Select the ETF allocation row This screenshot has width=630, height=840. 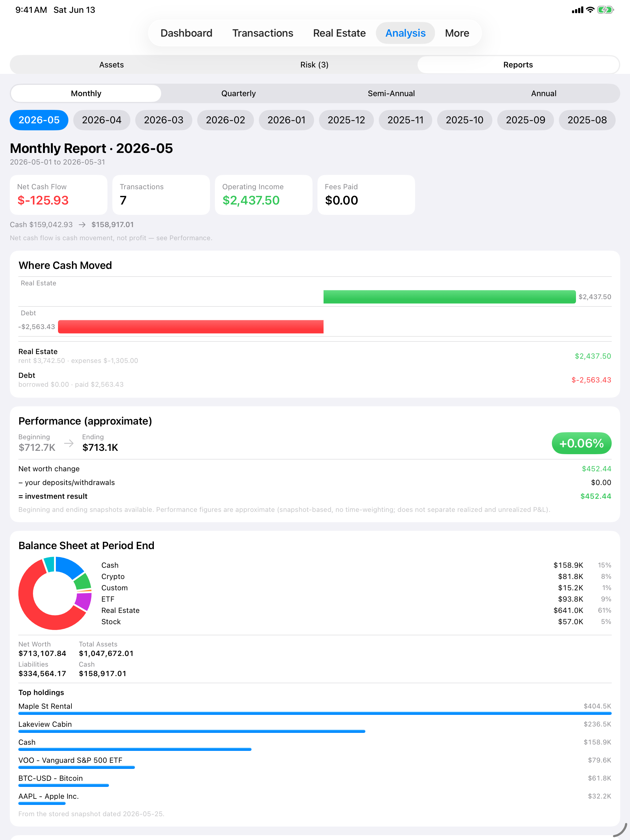pos(356,599)
